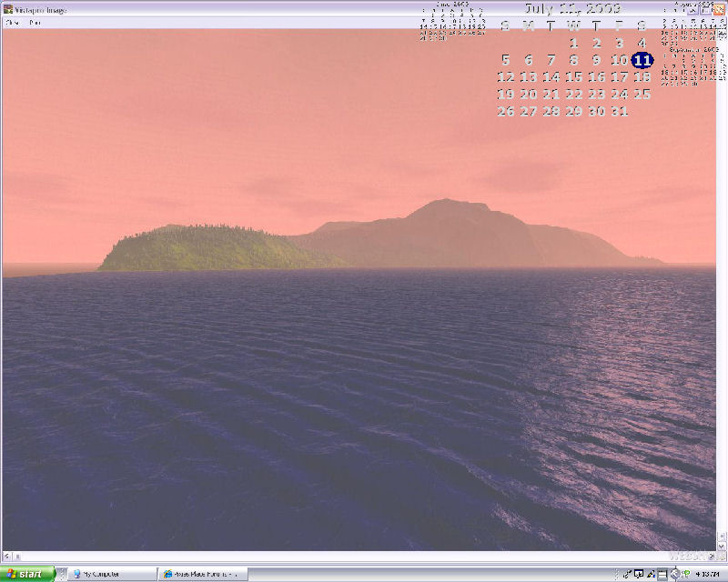728x582 pixels.
Task: Open the Close menu in Vistapro
Action: point(12,23)
